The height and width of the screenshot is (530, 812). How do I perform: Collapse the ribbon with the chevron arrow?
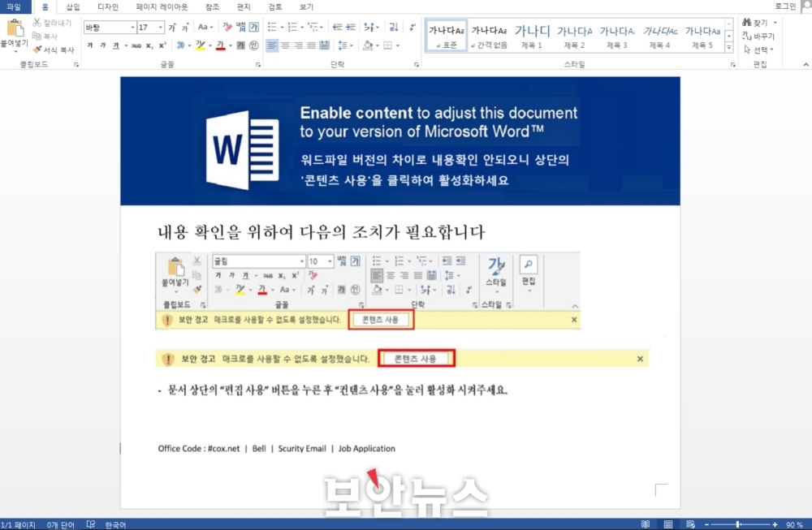(x=806, y=65)
